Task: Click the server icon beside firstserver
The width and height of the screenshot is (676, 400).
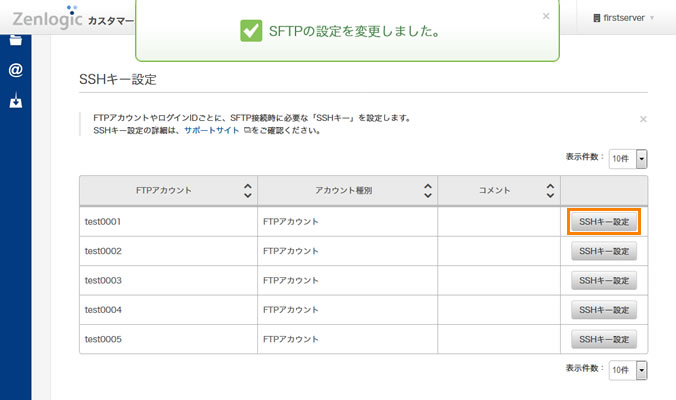Action: 597,18
